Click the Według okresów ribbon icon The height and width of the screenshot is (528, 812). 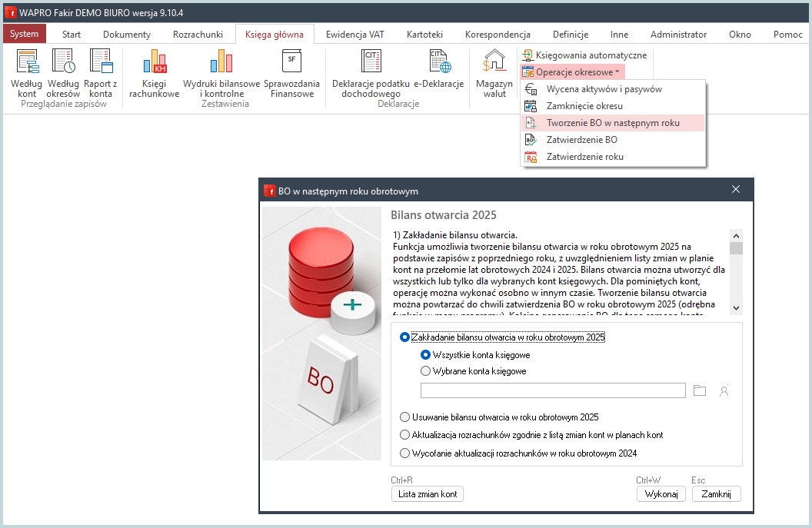[x=63, y=63]
